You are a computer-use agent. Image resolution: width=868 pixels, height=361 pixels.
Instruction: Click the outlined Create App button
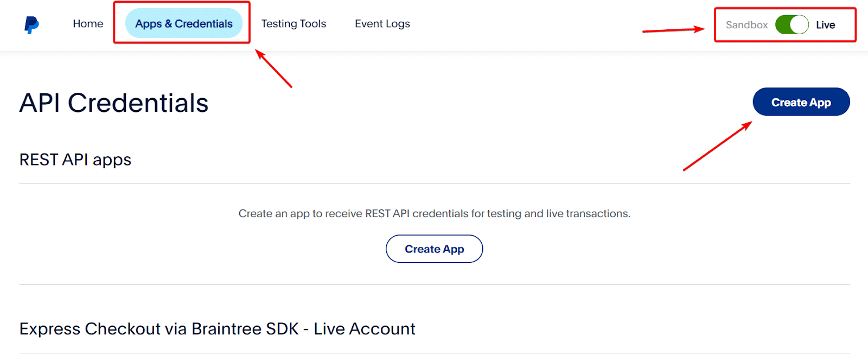point(434,249)
